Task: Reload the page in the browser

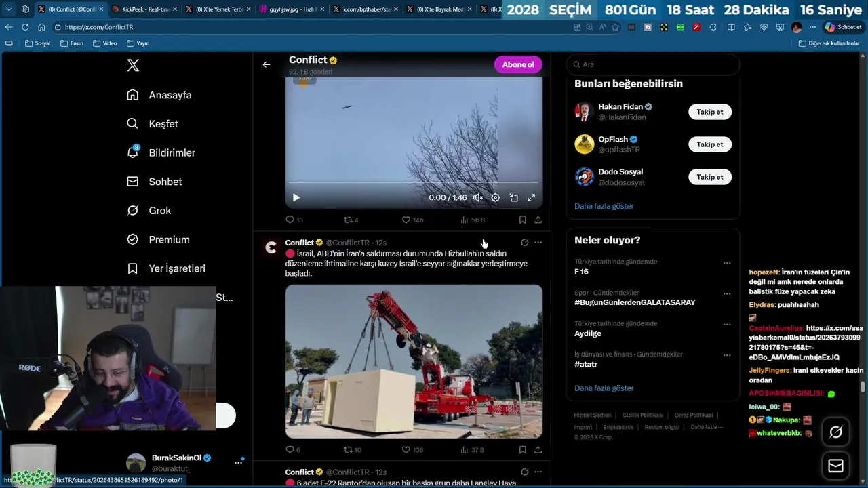Action: pyautogui.click(x=25, y=27)
